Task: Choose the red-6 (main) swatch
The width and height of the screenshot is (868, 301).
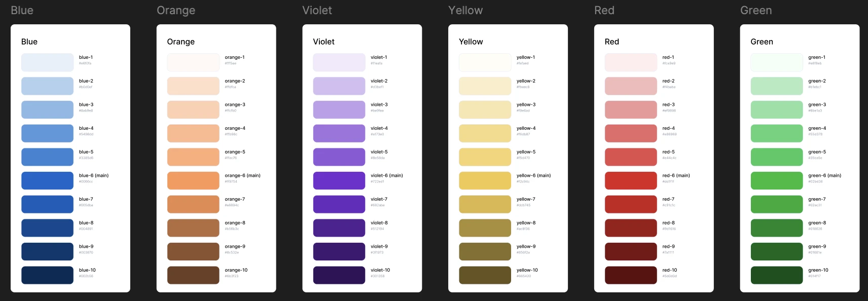Action: [x=631, y=180]
